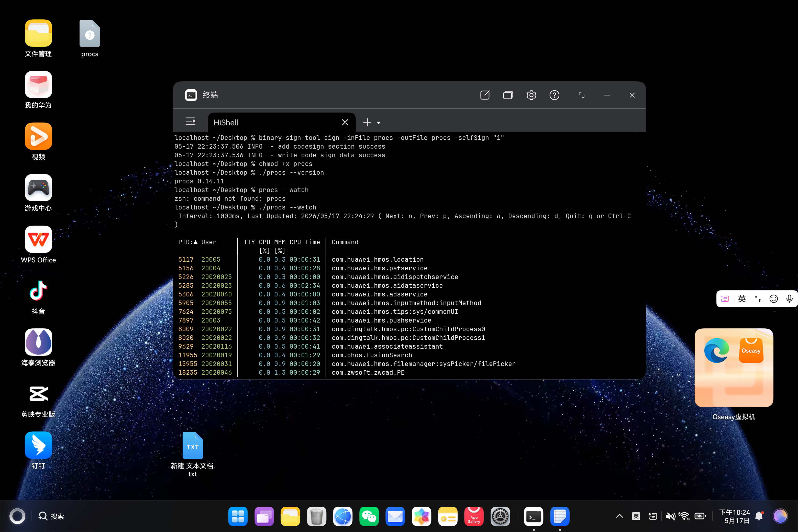Toggle the 英 input language in the system tray

pos(636,516)
